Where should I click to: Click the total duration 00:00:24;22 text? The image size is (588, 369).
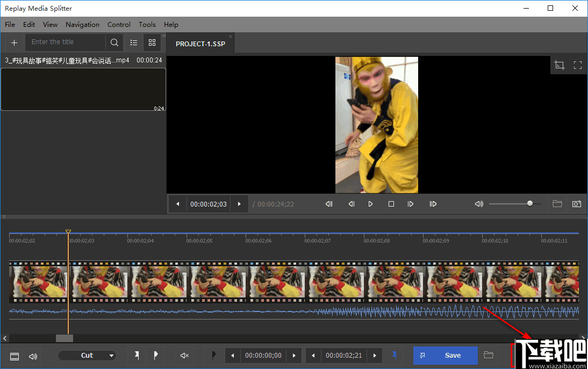(276, 204)
